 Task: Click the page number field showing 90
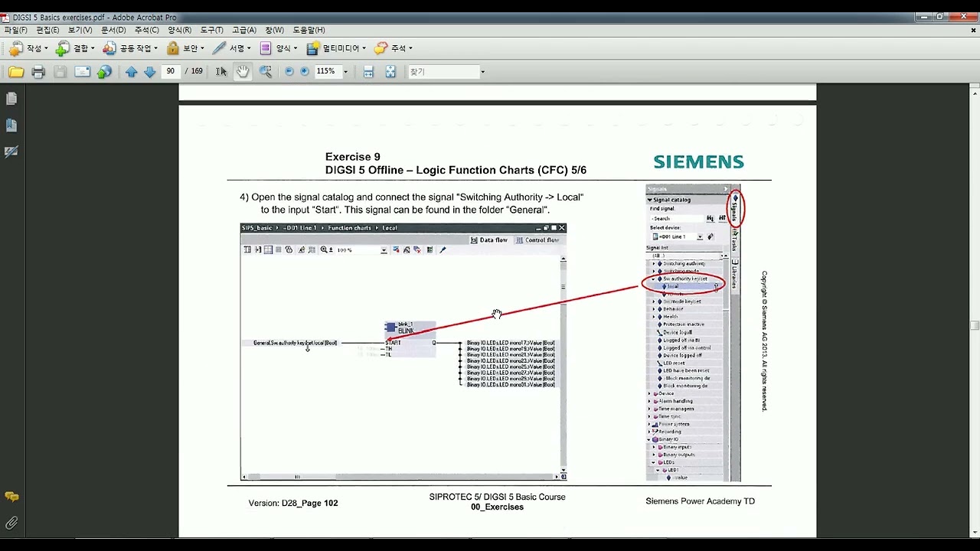coord(171,71)
